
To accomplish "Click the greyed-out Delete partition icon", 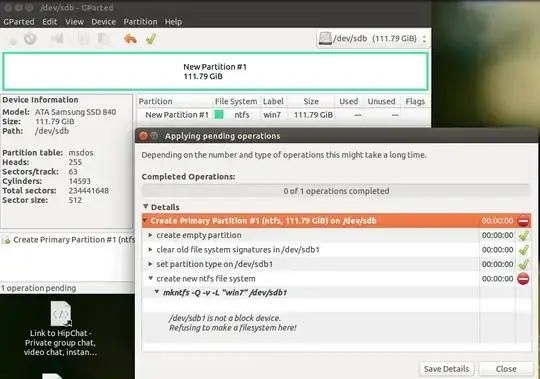I will click(x=30, y=39).
